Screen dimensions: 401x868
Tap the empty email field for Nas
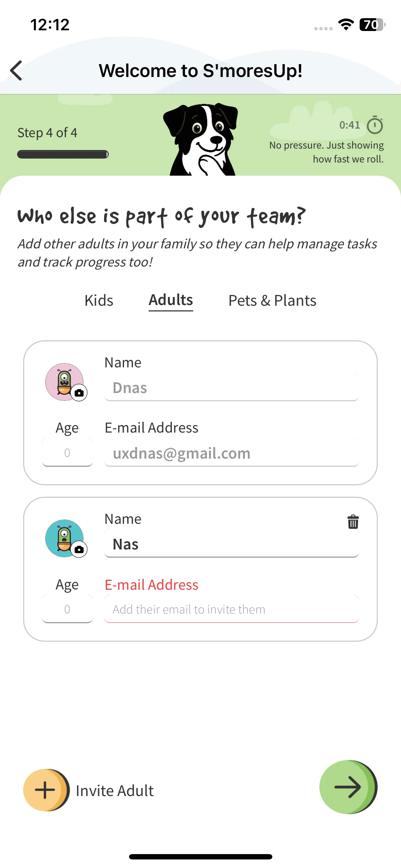tap(231, 609)
